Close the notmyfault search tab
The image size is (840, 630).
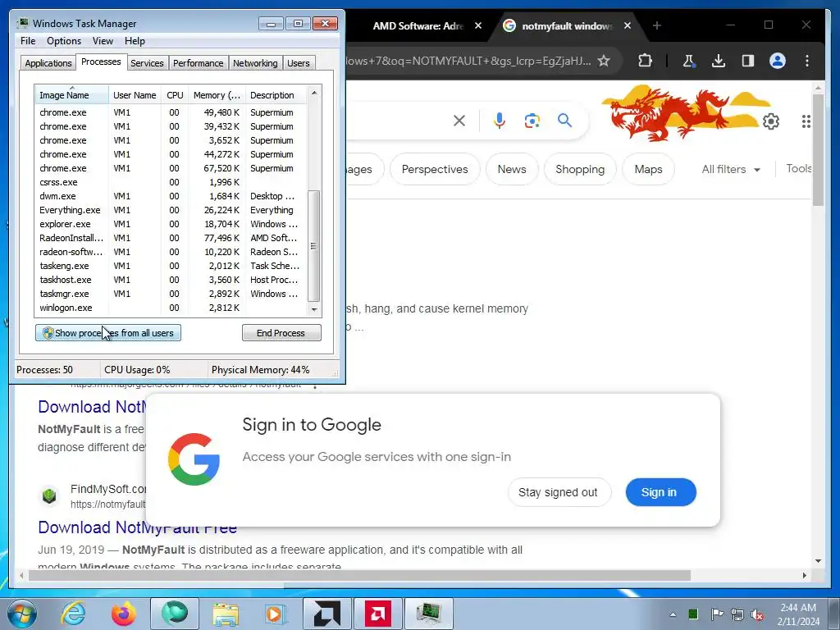click(628, 25)
